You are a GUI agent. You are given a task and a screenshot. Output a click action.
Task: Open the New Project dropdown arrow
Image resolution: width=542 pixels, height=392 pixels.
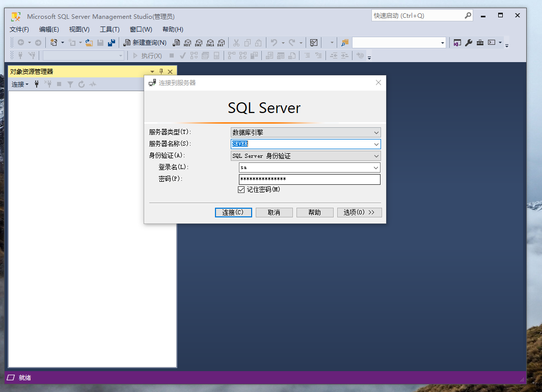pos(63,42)
